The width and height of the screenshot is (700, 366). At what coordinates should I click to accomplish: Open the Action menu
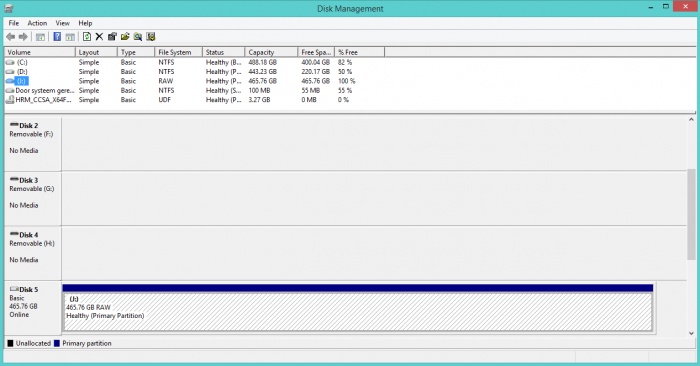pyautogui.click(x=37, y=23)
